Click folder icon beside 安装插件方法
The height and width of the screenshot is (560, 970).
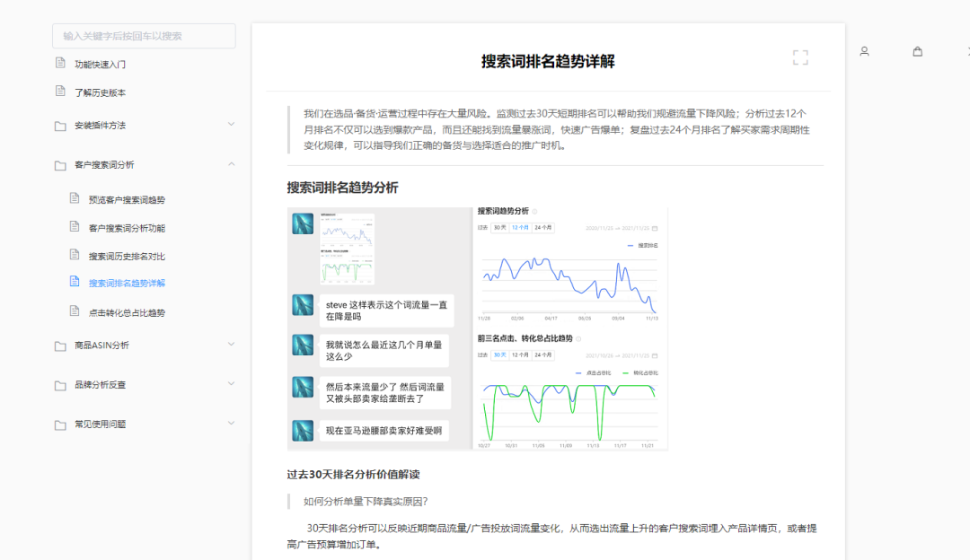coord(60,127)
